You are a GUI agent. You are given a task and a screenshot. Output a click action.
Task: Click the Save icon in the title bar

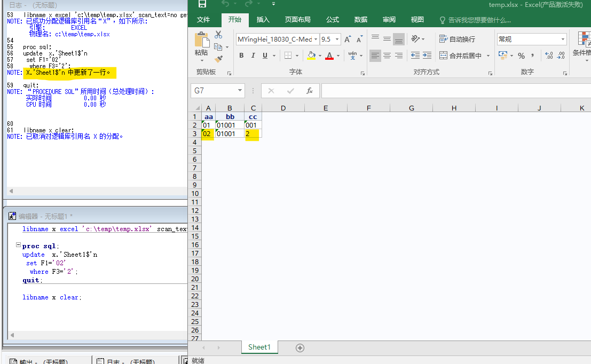pos(202,5)
